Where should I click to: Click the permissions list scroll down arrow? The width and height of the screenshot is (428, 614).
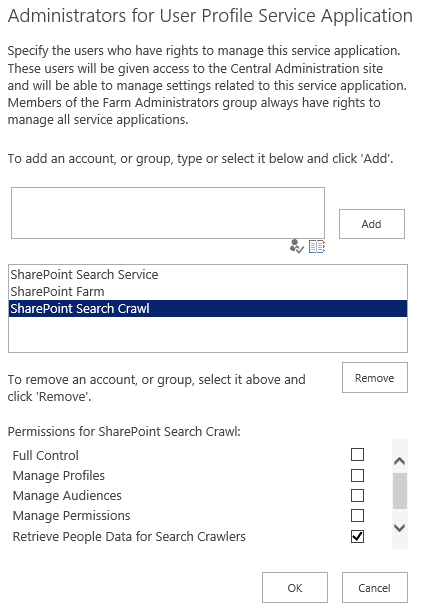tap(399, 528)
